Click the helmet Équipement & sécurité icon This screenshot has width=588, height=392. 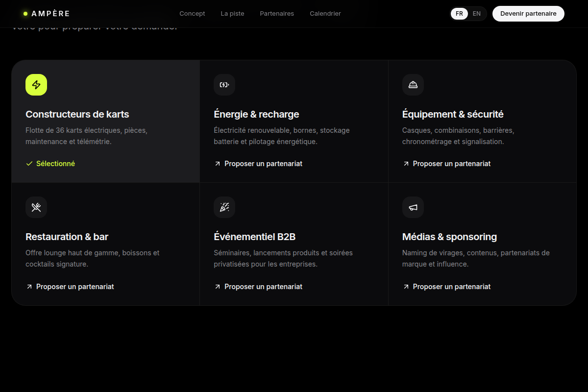(x=413, y=85)
